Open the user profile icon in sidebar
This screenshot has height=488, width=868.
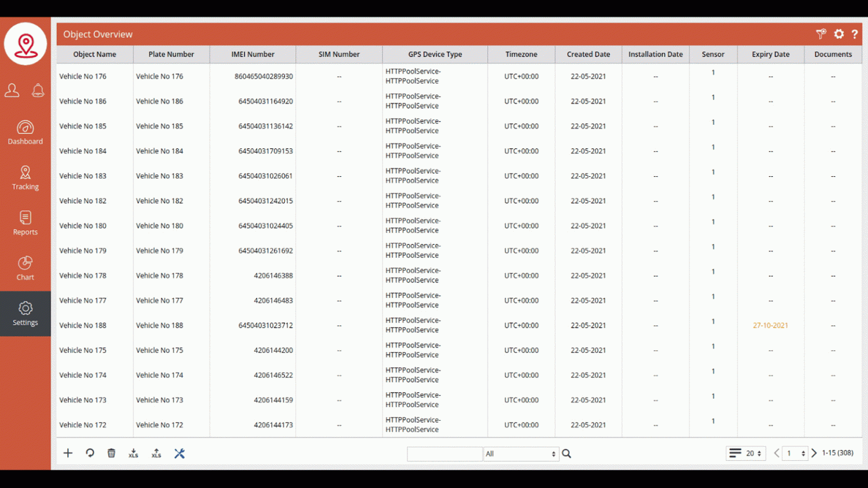pyautogui.click(x=12, y=90)
